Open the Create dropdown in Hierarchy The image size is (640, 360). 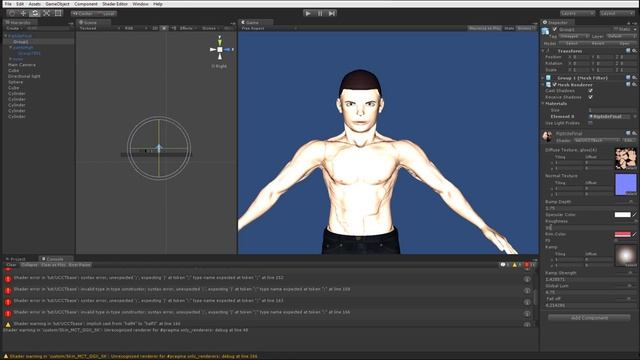tap(13, 28)
